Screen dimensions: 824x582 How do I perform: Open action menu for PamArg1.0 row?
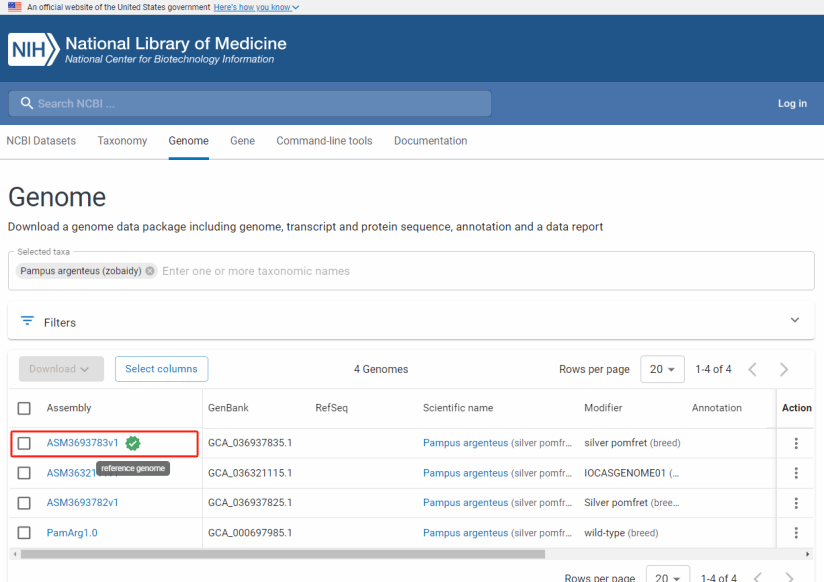[x=796, y=533]
